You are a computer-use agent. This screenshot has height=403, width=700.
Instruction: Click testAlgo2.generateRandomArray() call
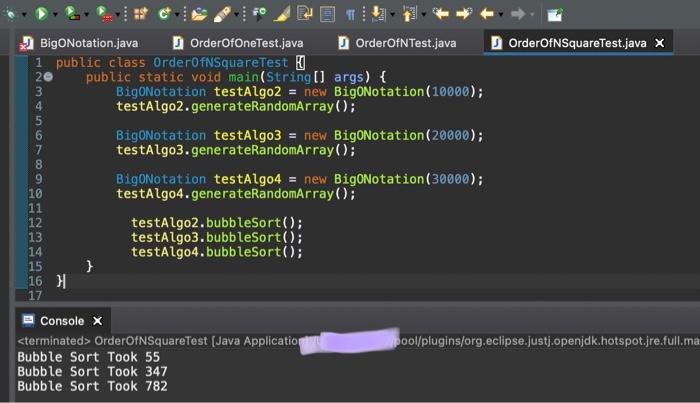pyautogui.click(x=236, y=107)
